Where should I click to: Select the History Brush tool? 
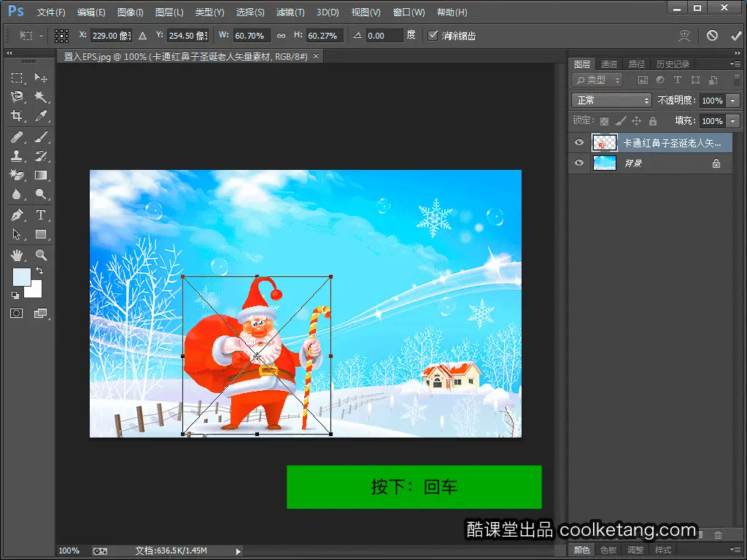pos(41,156)
